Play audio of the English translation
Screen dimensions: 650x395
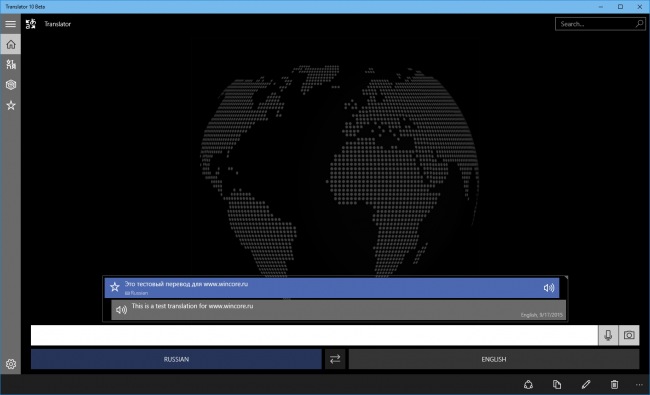pos(121,310)
